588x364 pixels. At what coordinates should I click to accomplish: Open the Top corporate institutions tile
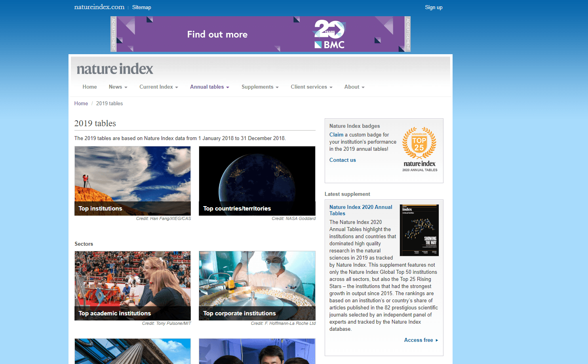pyautogui.click(x=257, y=286)
